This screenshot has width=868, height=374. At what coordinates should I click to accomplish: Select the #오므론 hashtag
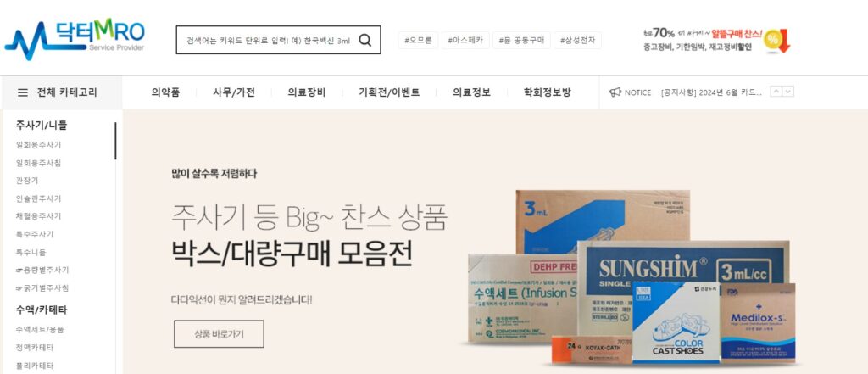[418, 41]
